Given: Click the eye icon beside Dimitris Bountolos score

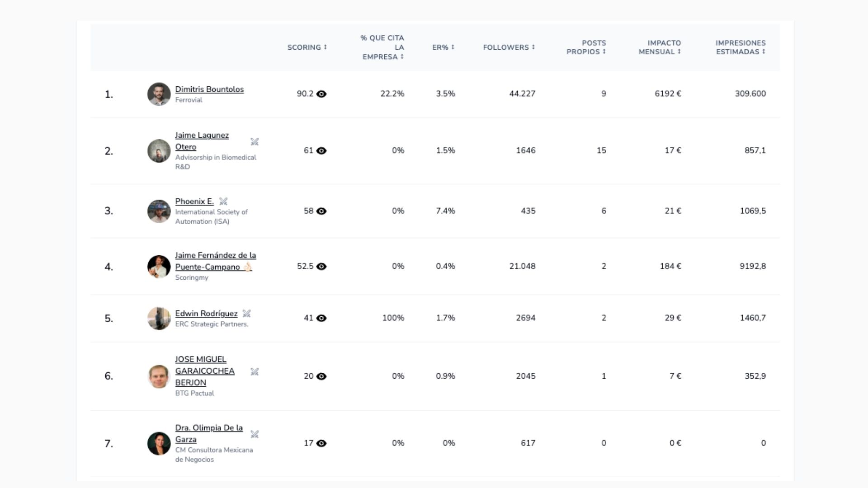Looking at the screenshot, I should (x=321, y=94).
